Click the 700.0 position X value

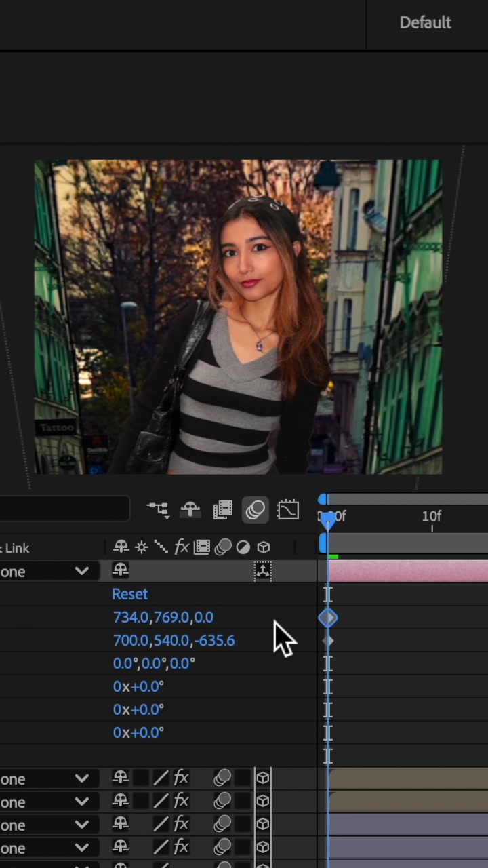coord(131,640)
